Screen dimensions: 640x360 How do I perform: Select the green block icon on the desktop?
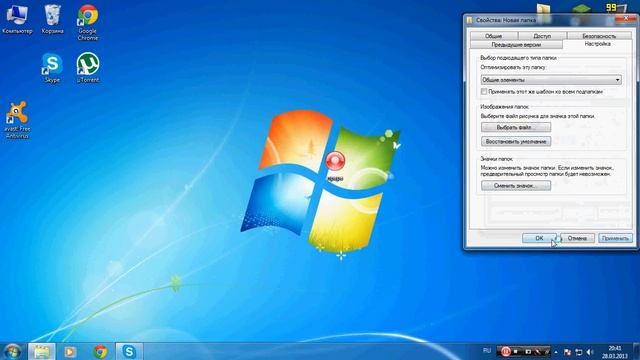click(581, 9)
